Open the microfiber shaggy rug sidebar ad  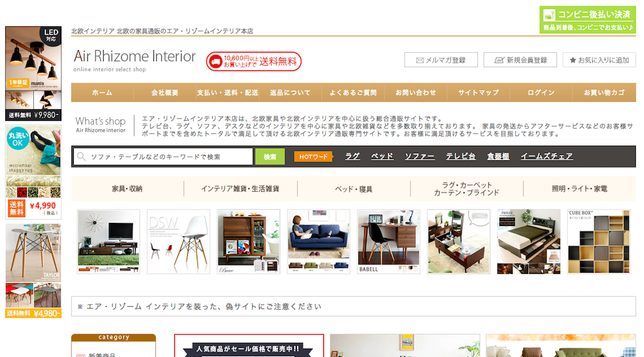(x=33, y=172)
